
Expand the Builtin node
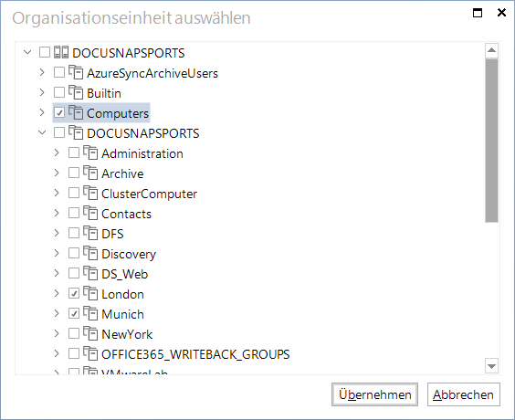42,92
